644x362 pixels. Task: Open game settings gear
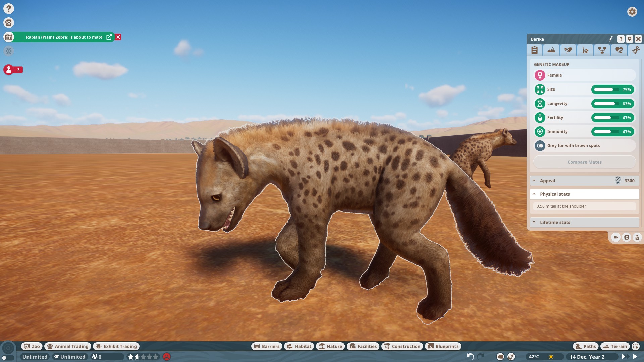pyautogui.click(x=632, y=12)
